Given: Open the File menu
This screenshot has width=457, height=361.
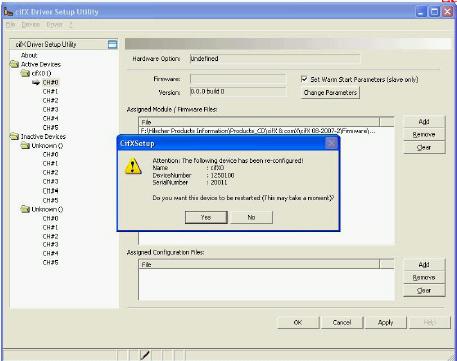Looking at the screenshot, I should pyautogui.click(x=11, y=25).
